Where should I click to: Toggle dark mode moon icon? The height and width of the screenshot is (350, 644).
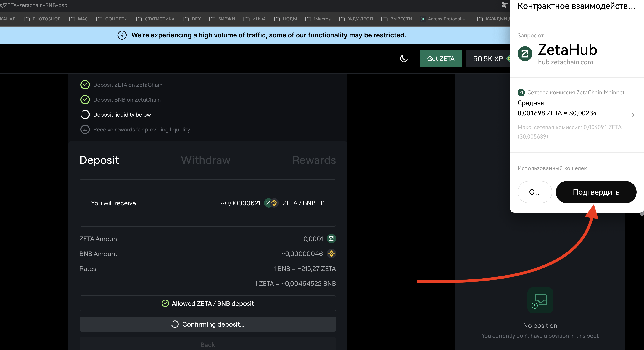pyautogui.click(x=404, y=59)
